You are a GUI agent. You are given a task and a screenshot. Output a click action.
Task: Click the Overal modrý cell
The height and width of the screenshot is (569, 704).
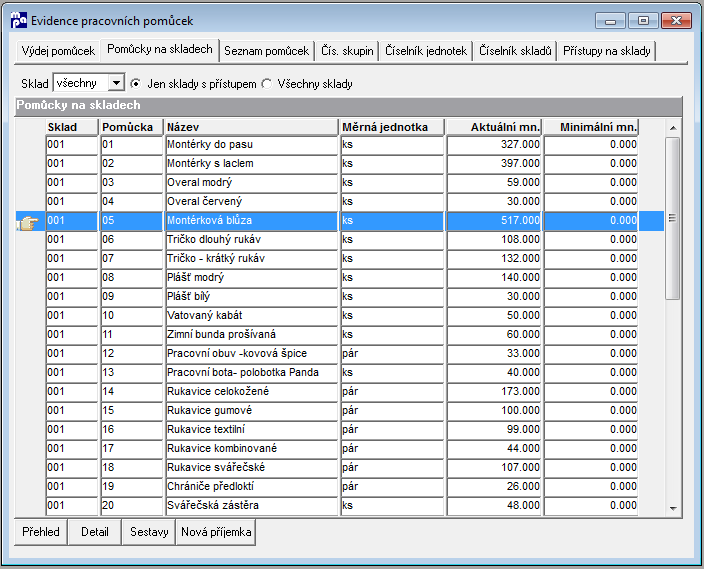tap(251, 182)
